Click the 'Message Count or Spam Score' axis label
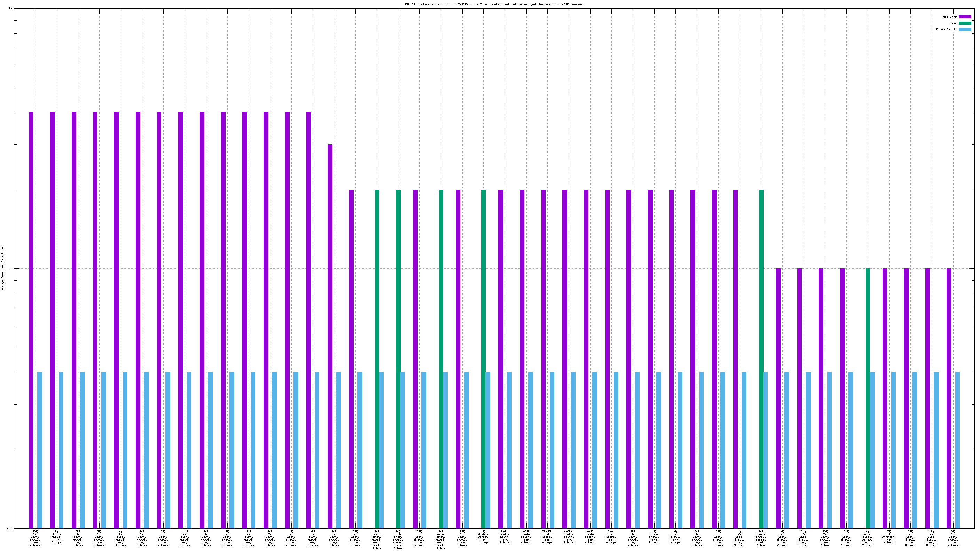980x551 pixels. tap(3, 269)
